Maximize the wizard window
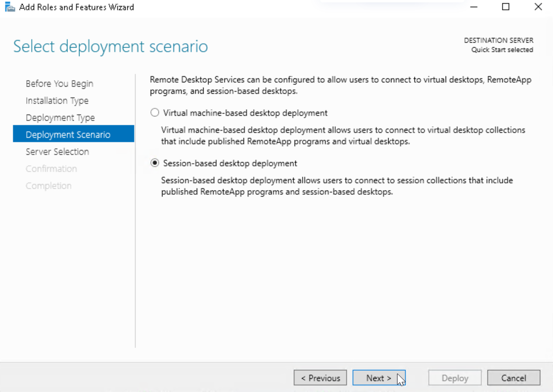Viewport: 553px width, 392px height. coord(505,7)
